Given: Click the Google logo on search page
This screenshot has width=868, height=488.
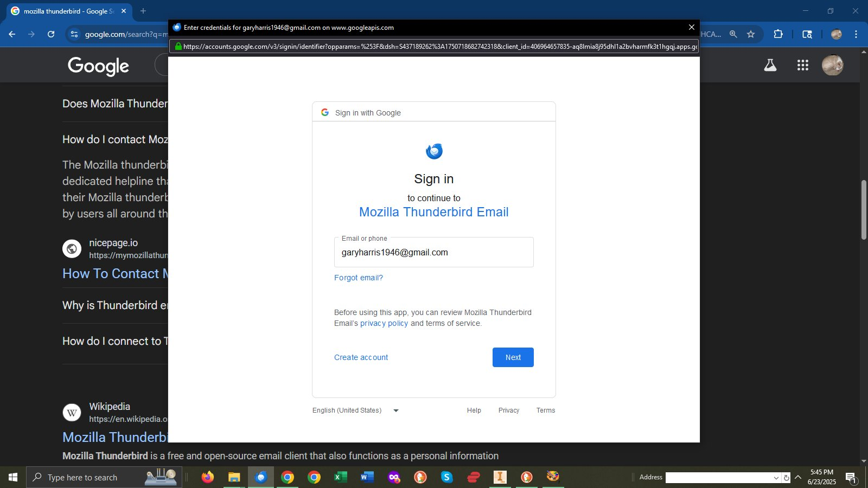Looking at the screenshot, I should tap(98, 66).
